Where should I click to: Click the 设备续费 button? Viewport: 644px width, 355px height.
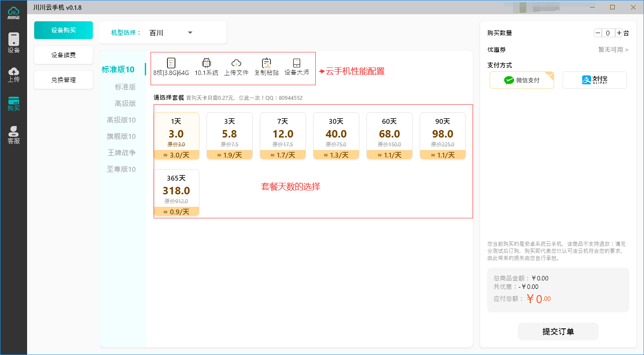(x=63, y=55)
